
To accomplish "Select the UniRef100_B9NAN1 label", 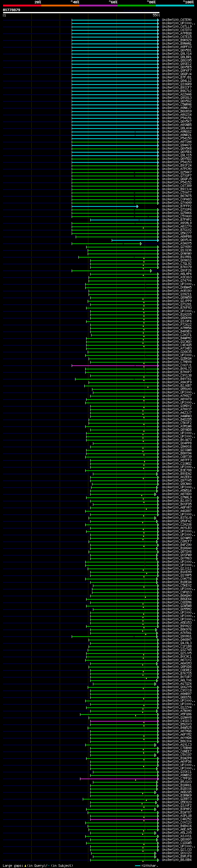I will tap(177, 43).
